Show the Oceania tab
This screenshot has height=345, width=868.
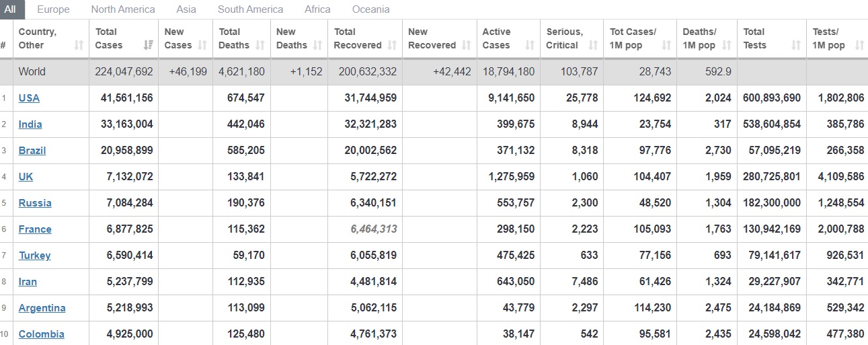370,9
